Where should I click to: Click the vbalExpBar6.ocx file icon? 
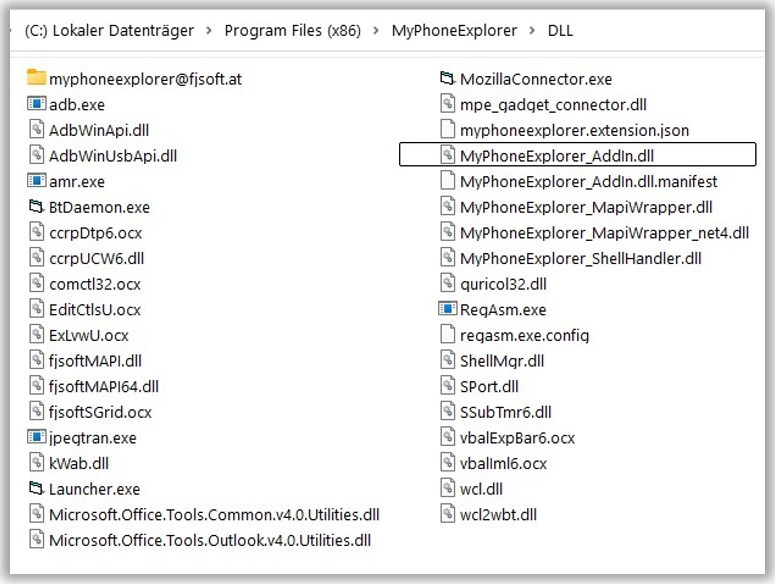pyautogui.click(x=447, y=437)
